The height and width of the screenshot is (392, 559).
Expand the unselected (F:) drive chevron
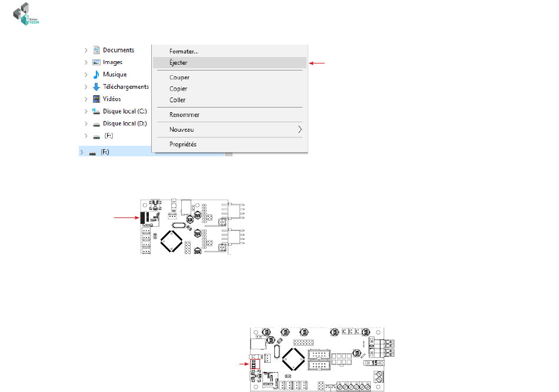tap(86, 136)
